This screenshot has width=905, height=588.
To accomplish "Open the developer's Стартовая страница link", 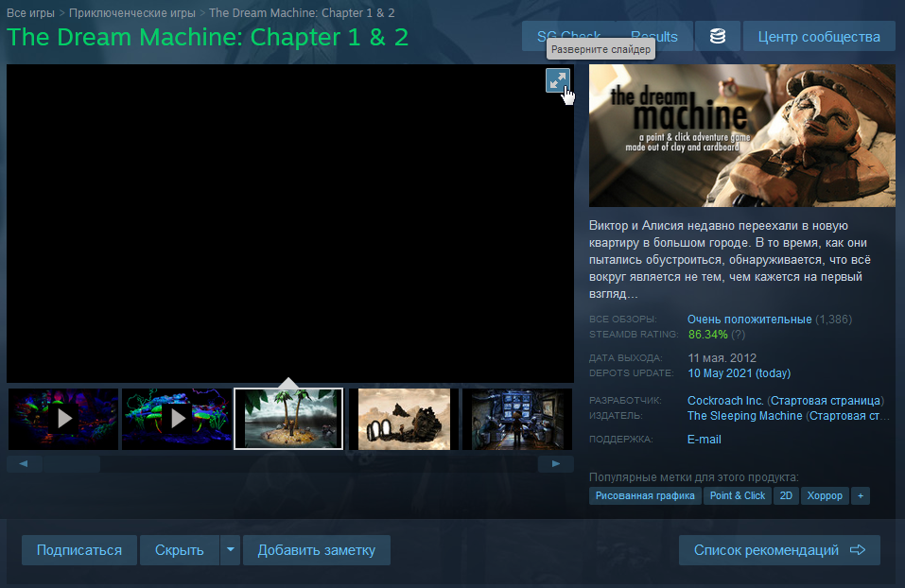I will [826, 400].
